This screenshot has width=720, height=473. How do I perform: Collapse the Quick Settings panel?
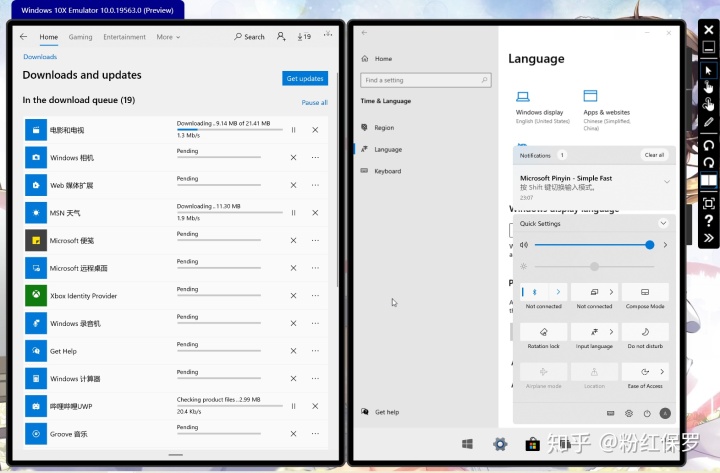point(663,223)
